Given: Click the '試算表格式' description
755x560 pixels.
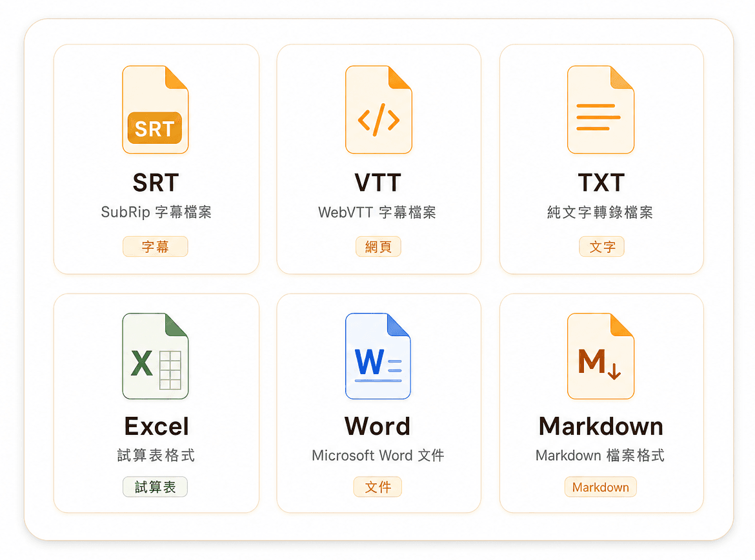Looking at the screenshot, I should 156,455.
